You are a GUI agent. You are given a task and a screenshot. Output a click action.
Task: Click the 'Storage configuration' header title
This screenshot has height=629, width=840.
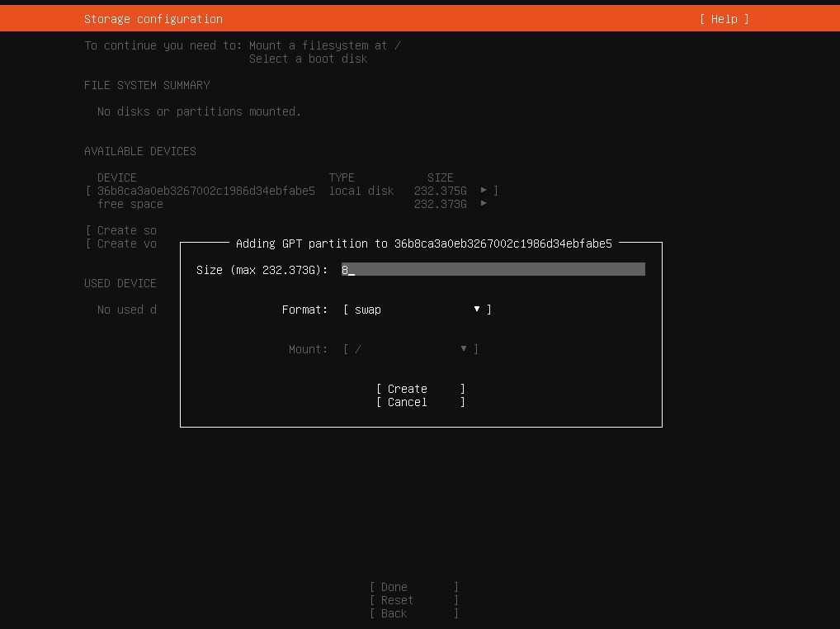click(x=153, y=19)
